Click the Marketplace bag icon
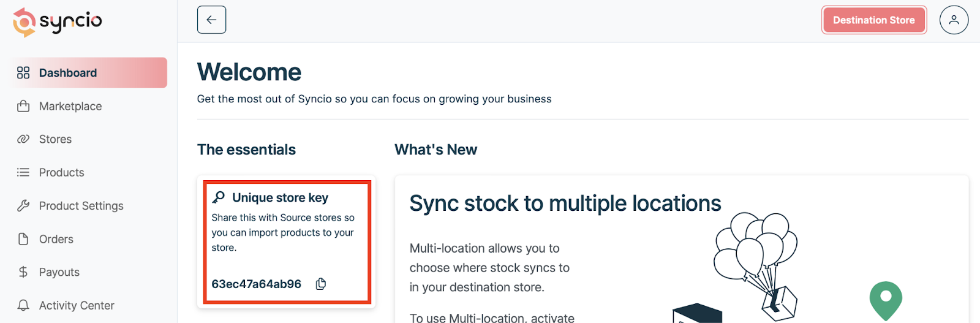 (23, 106)
